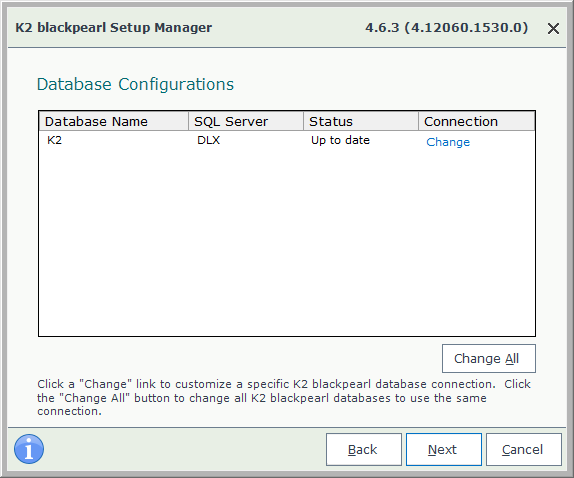Screen dimensions: 574x478
Task: Proceed with the Next button
Action: (444, 449)
